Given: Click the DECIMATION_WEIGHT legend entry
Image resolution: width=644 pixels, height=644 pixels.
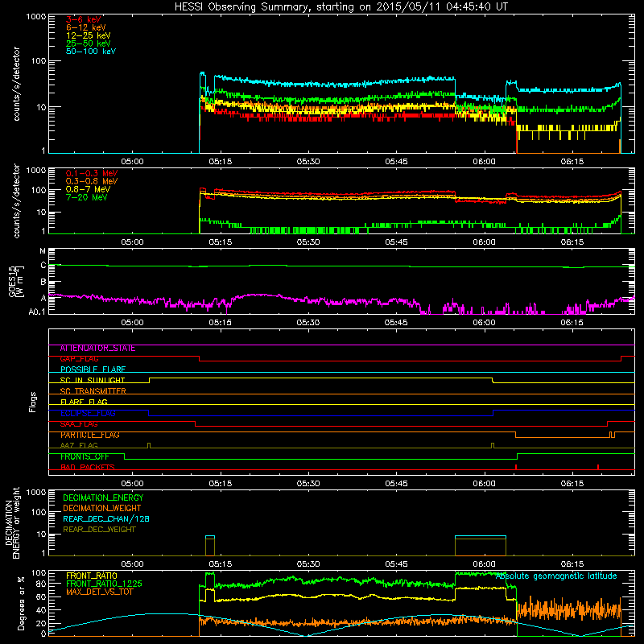Looking at the screenshot, I should click(x=102, y=509).
